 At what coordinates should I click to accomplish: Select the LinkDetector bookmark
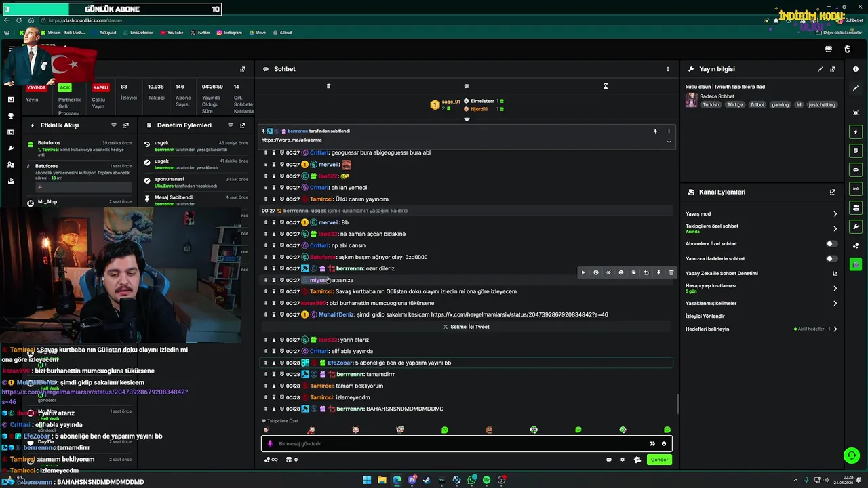[x=138, y=33]
